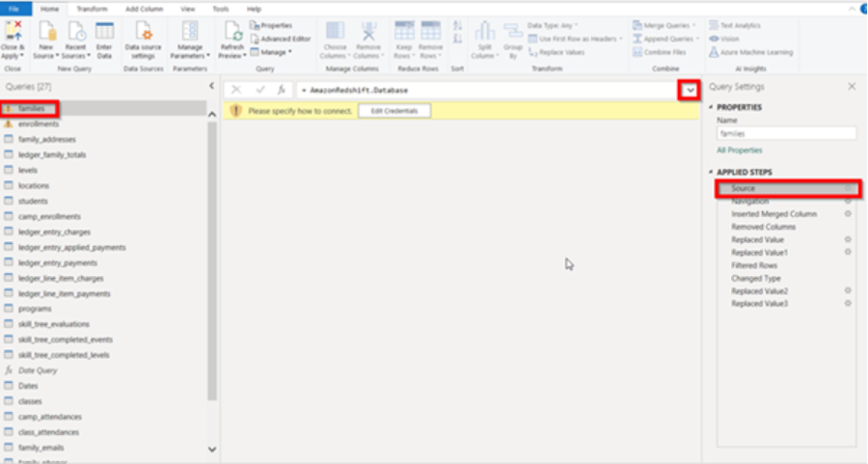Viewport: 868px width, 464px height.
Task: Open the All Properties link
Action: point(739,150)
